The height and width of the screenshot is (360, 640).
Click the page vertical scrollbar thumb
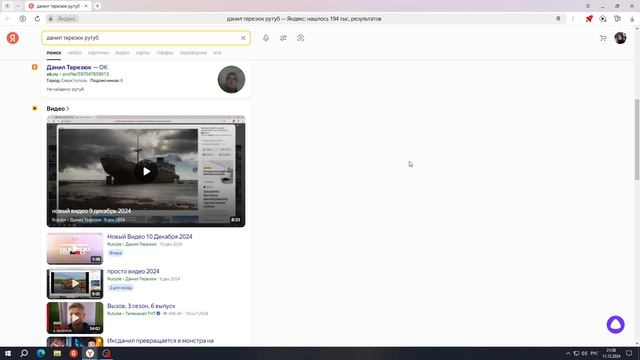click(637, 139)
